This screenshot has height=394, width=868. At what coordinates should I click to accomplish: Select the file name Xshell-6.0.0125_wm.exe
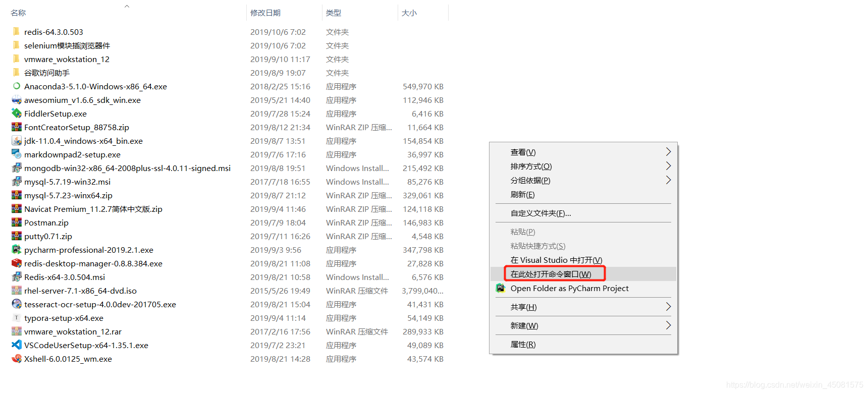point(68,359)
